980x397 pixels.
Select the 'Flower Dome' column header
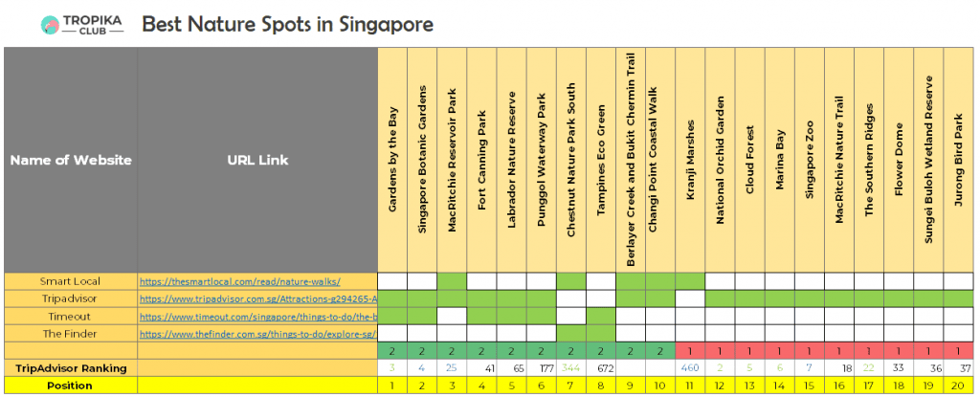coord(900,160)
